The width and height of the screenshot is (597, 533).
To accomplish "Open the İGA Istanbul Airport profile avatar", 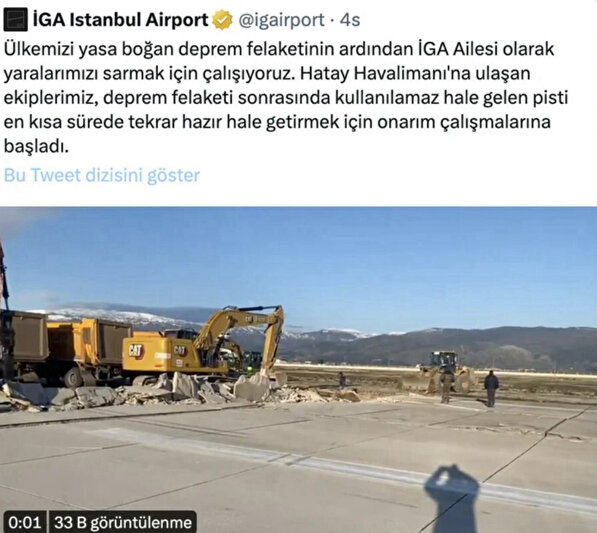I will tap(16, 20).
